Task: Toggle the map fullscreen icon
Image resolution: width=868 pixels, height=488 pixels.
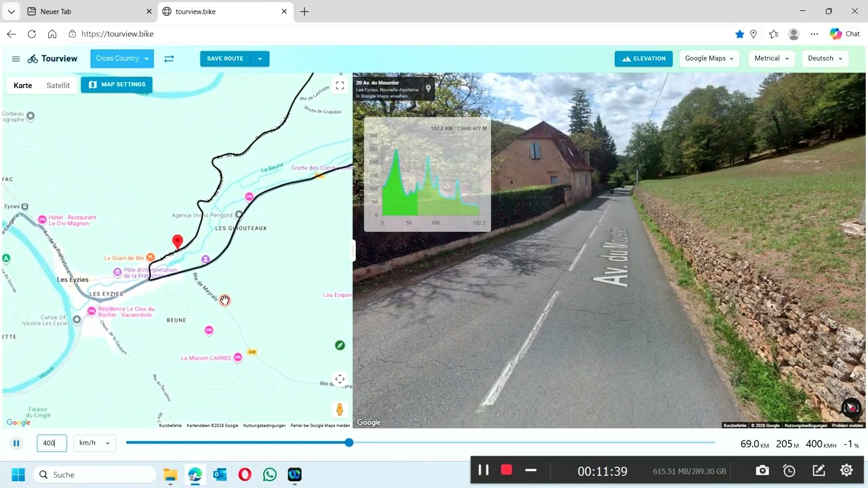Action: click(x=340, y=85)
